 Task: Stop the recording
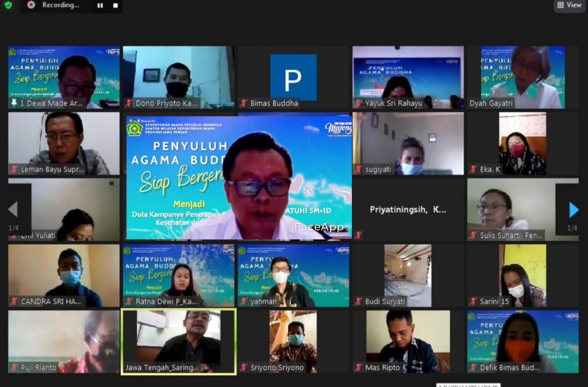coord(115,6)
